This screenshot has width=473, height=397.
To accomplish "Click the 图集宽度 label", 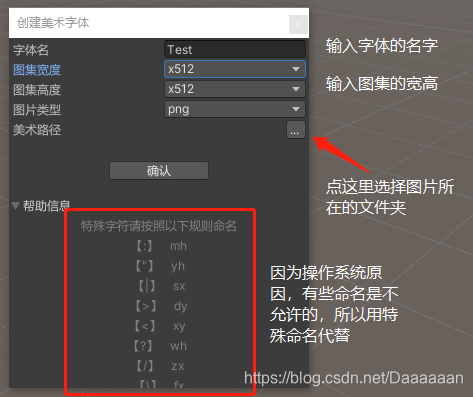I will click(37, 70).
